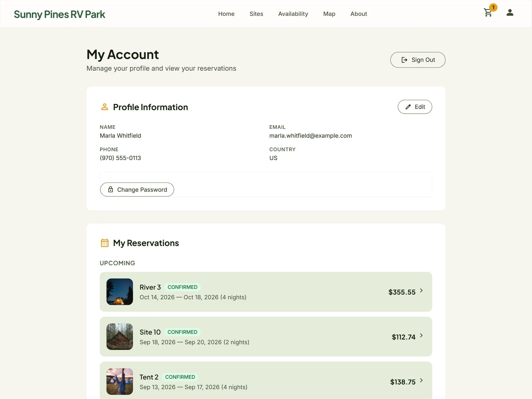Expand River 3 reservation chevron

click(x=421, y=291)
